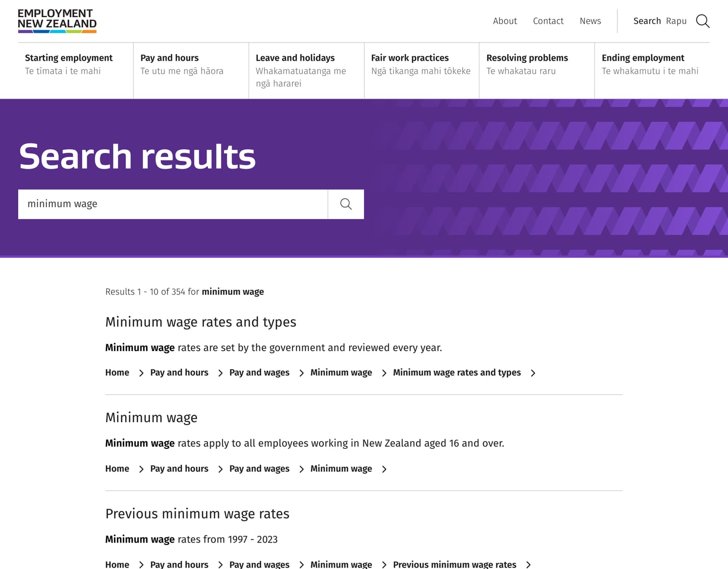Click Pay and hours breadcrumb in Minimum wage result

tap(179, 469)
